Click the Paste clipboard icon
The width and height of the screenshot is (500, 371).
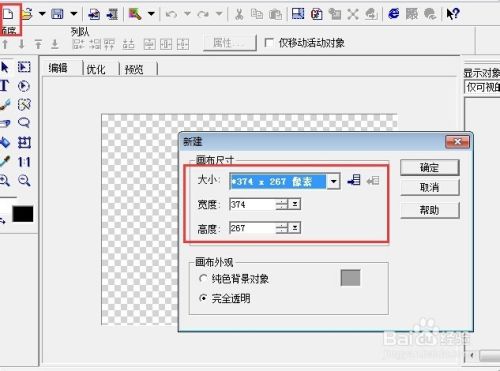tap(275, 14)
